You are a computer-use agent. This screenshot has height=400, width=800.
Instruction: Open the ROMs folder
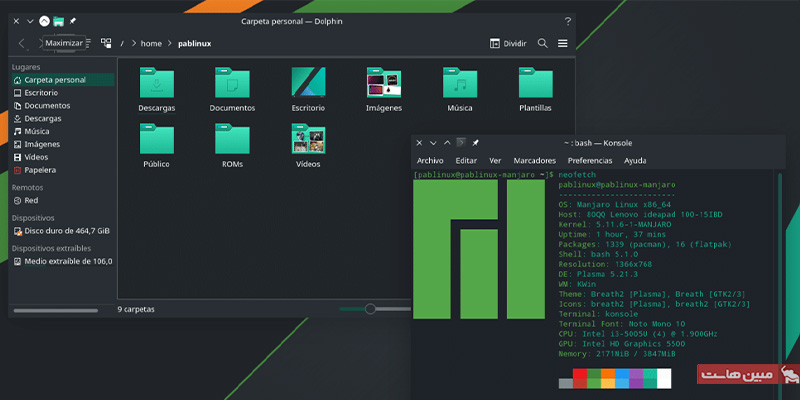232,140
